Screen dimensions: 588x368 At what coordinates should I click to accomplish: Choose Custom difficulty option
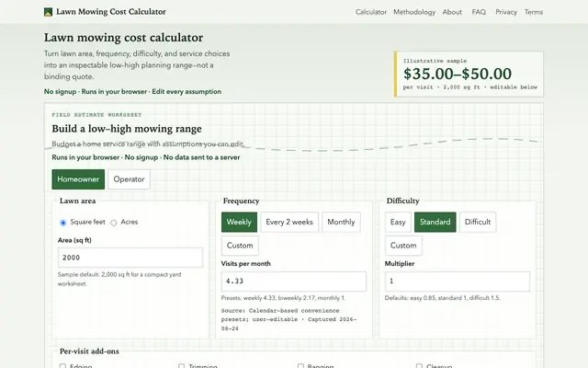click(403, 246)
